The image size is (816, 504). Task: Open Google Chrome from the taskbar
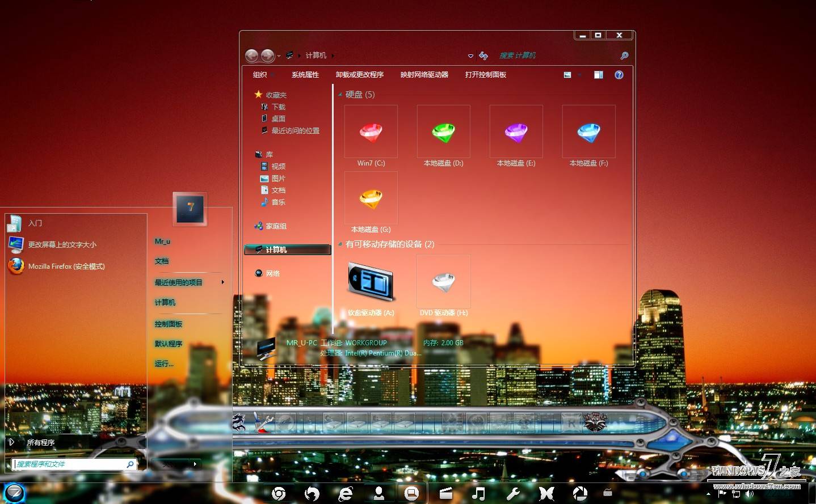pyautogui.click(x=279, y=493)
